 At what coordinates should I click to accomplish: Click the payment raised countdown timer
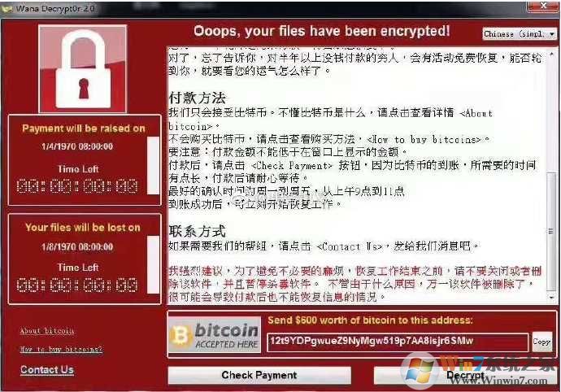pyautogui.click(x=77, y=186)
